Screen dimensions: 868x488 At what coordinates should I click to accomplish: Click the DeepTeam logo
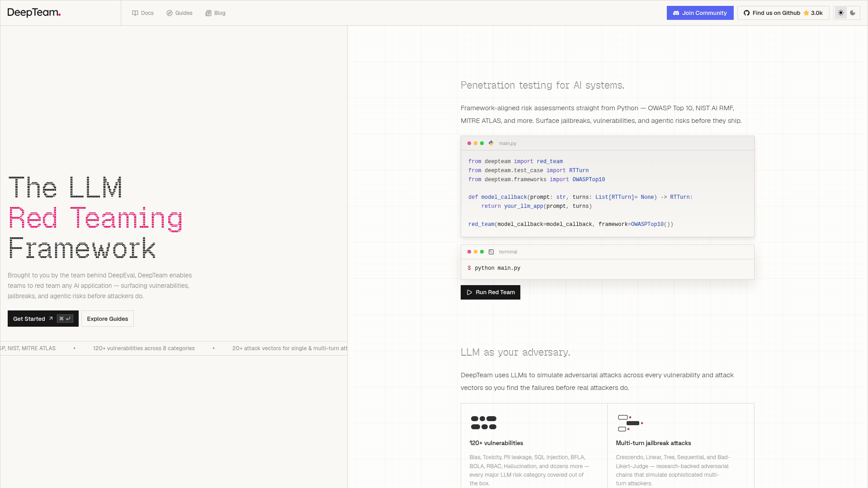(34, 13)
